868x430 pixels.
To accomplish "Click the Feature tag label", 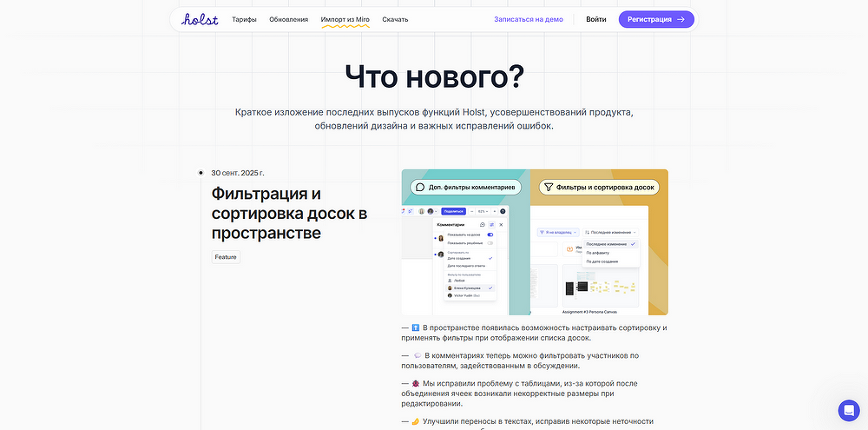I will point(226,257).
